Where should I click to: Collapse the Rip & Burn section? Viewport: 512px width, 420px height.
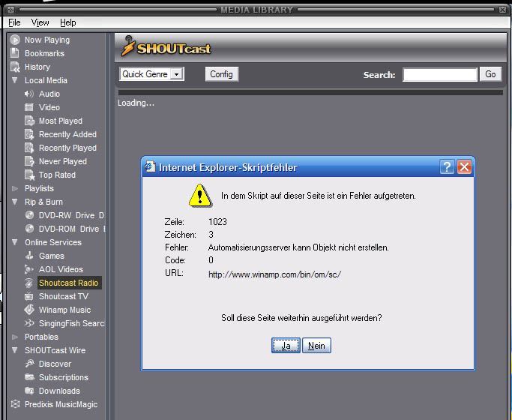(15, 202)
